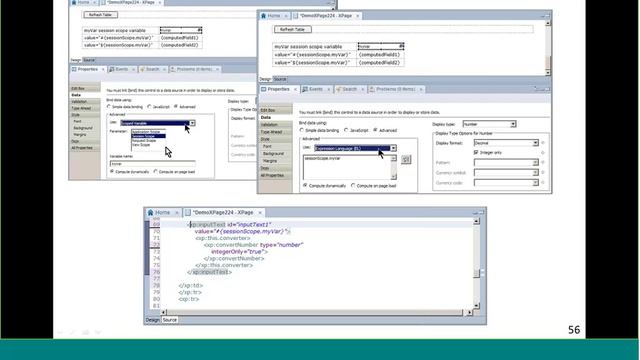The image size is (640, 360).
Task: Click diamond icon next to Display format
Action: pos(543,143)
